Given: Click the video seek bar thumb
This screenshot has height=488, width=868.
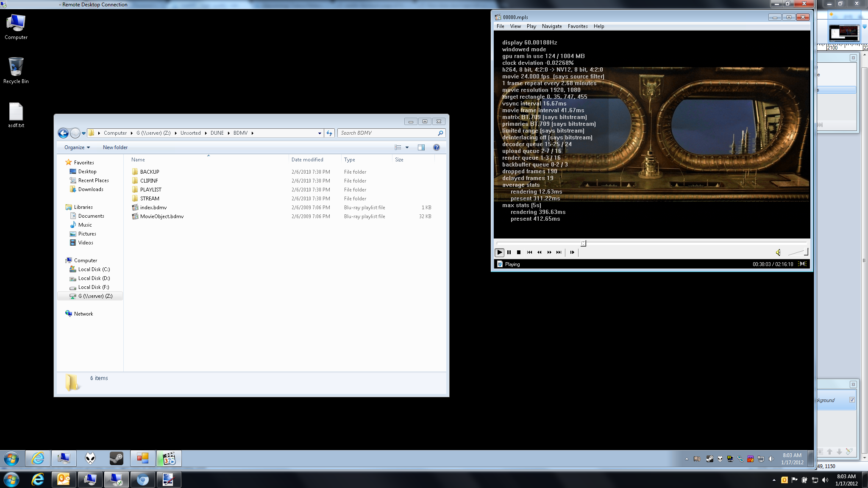Looking at the screenshot, I should pyautogui.click(x=583, y=243).
